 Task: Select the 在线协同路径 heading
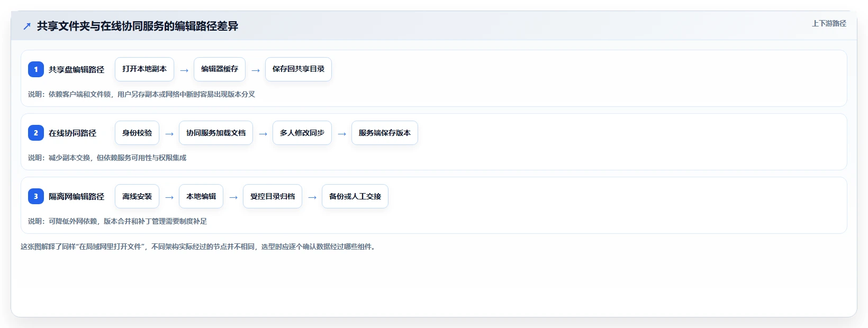73,133
